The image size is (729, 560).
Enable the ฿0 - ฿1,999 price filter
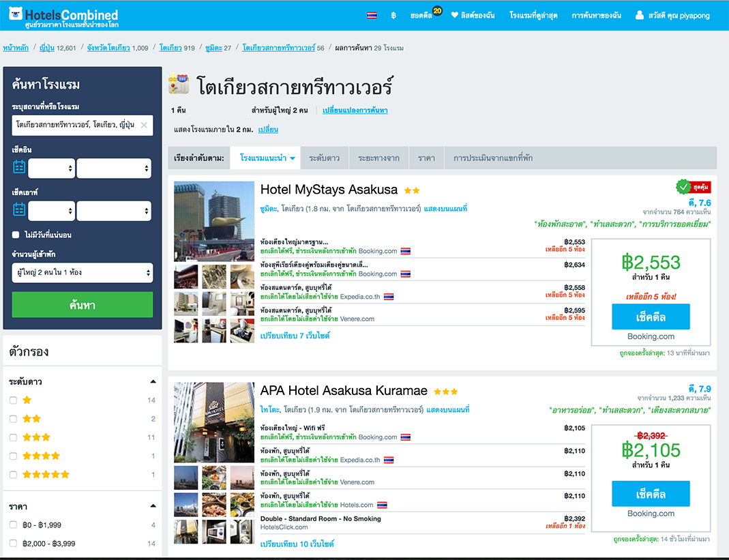(14, 525)
